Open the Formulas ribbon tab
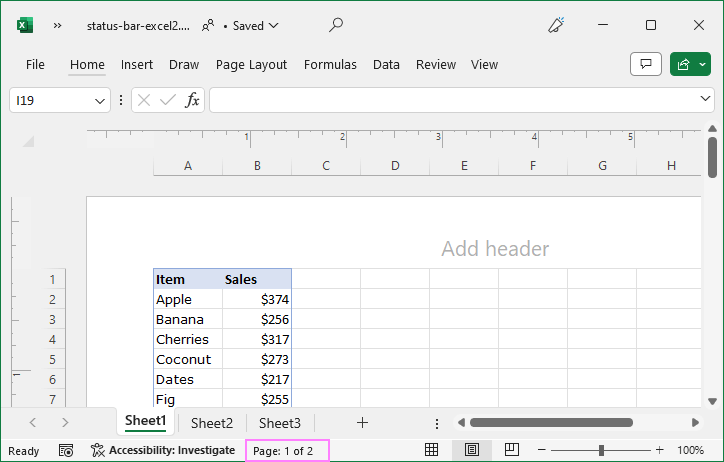Image resolution: width=724 pixels, height=462 pixels. [330, 64]
